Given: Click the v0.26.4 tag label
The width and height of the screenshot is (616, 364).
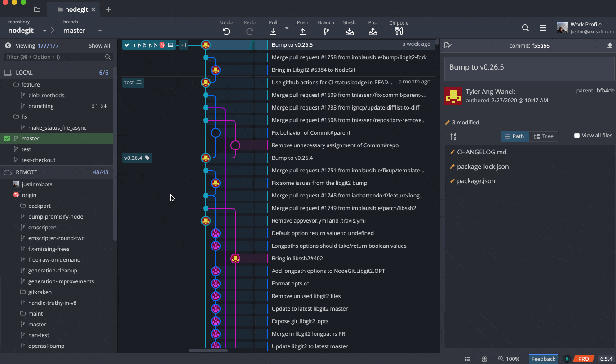Looking at the screenshot, I should pos(137,158).
